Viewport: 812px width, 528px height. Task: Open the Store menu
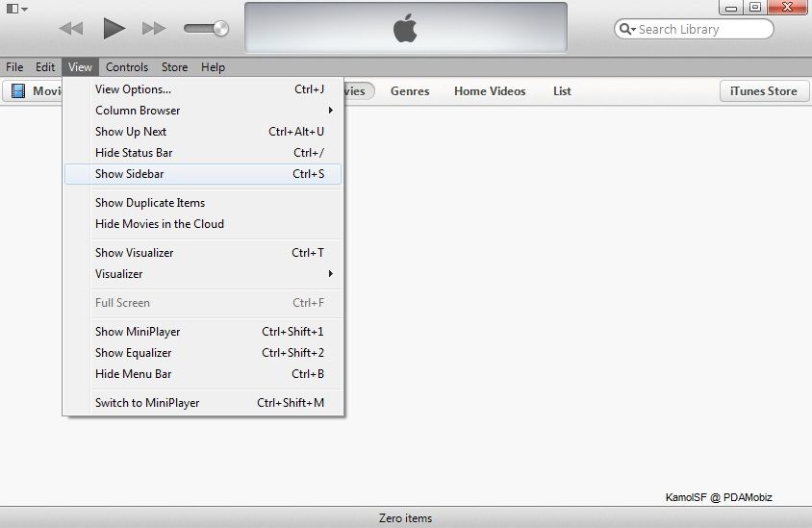click(174, 67)
